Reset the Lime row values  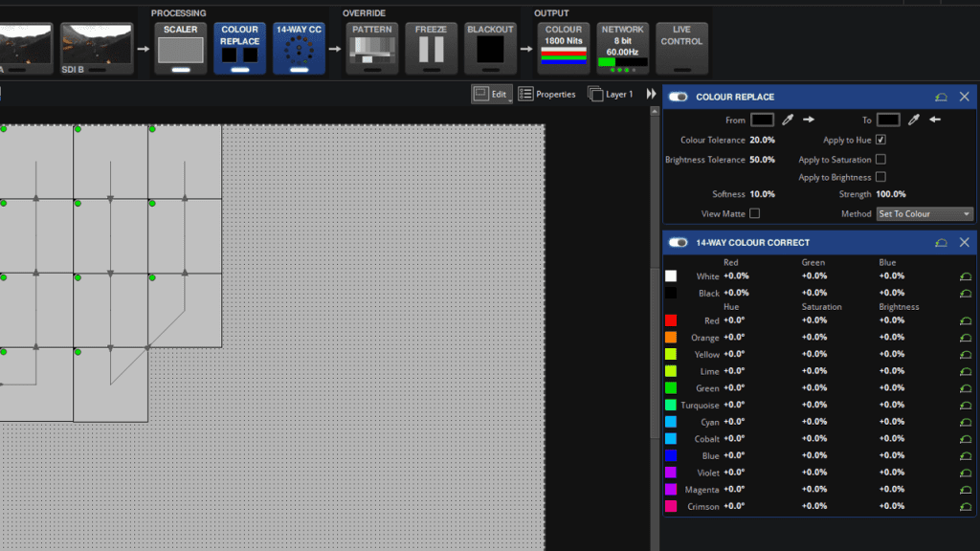[966, 371]
